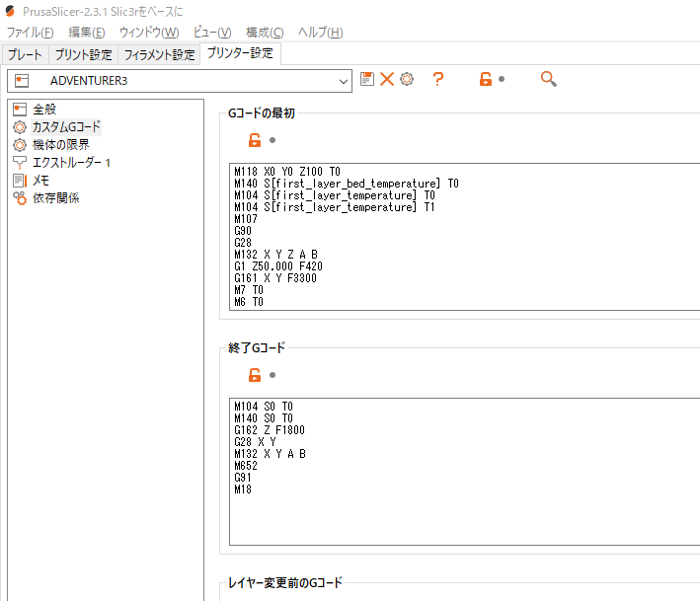Click the save preset floppy disk icon
The width and height of the screenshot is (700, 601).
[x=367, y=79]
